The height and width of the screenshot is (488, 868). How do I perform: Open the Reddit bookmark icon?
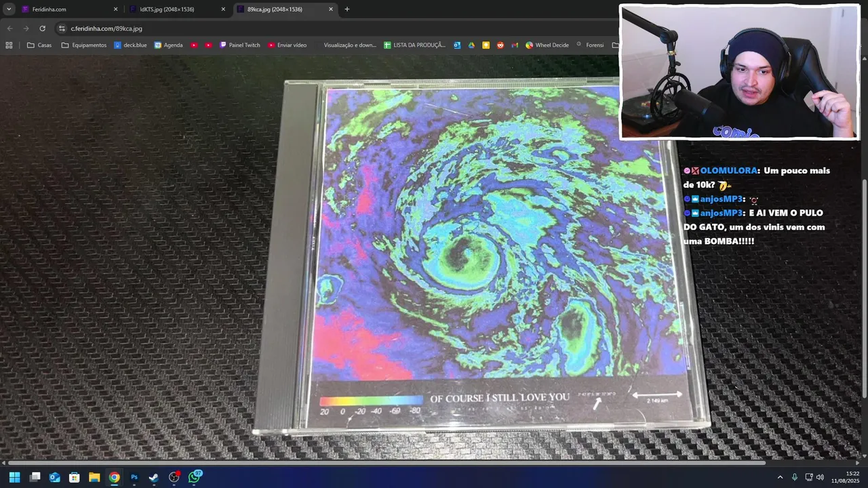(x=500, y=45)
